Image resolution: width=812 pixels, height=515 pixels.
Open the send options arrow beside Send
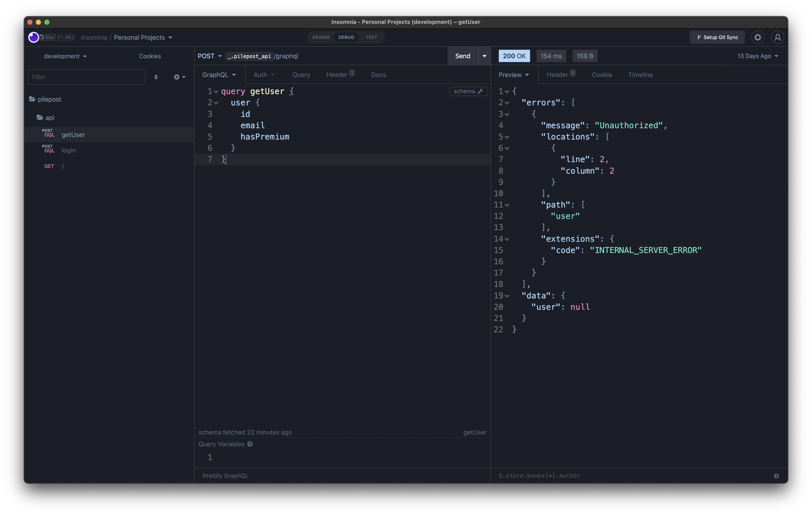484,56
